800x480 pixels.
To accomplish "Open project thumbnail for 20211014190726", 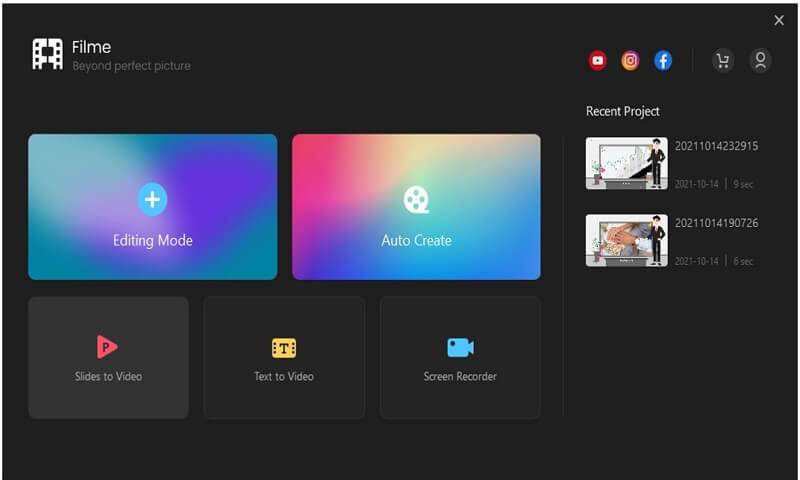I will 627,240.
